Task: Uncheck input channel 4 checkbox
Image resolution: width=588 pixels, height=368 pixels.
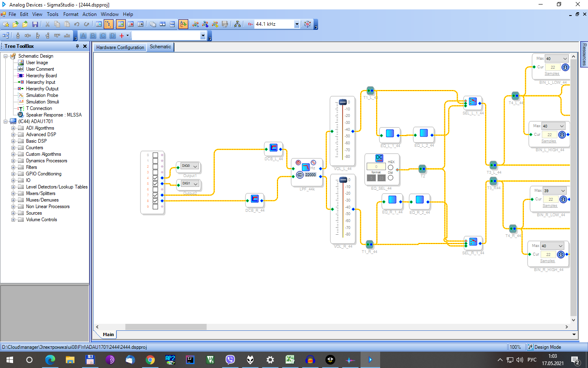Action: pyautogui.click(x=155, y=178)
